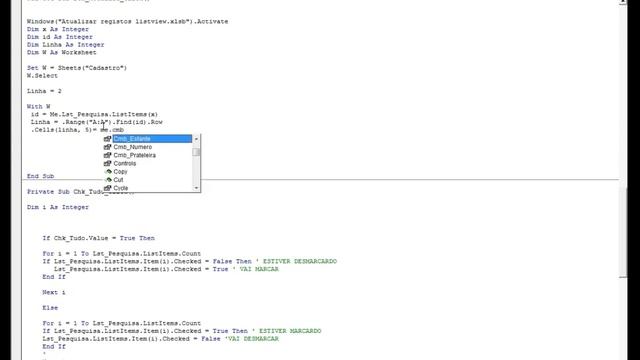Image resolution: width=640 pixels, height=360 pixels.
Task: Click the method icon next to Copy
Action: click(108, 171)
